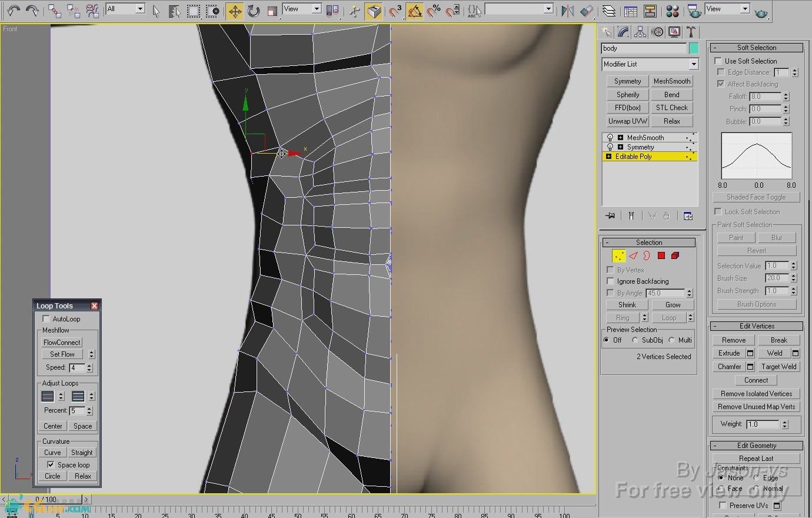Image resolution: width=812 pixels, height=518 pixels.
Task: Click the Mirror tool icon
Action: point(567,11)
